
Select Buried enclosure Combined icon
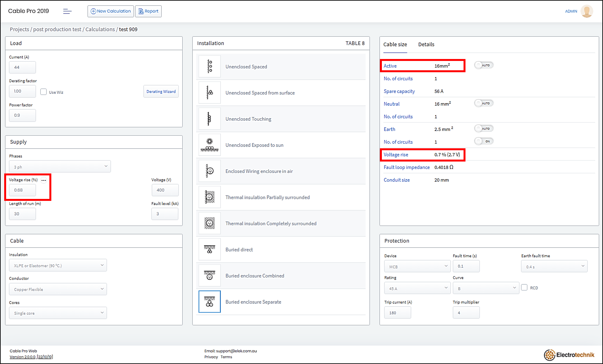[210, 275]
